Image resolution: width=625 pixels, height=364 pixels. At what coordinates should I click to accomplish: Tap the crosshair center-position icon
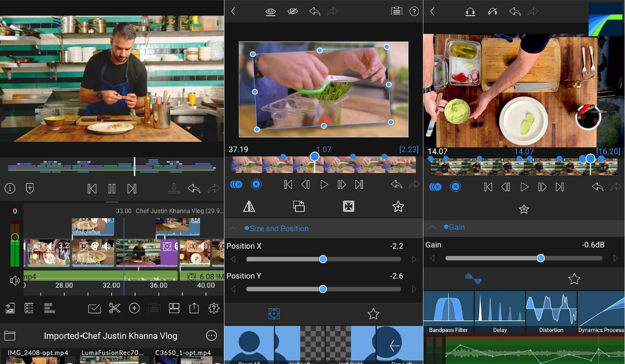coord(273,313)
